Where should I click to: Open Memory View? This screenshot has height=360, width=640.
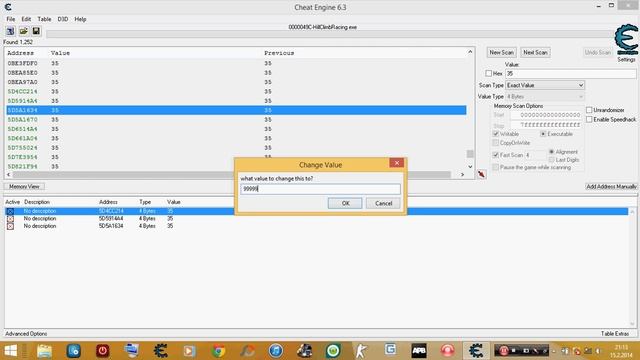click(x=24, y=187)
